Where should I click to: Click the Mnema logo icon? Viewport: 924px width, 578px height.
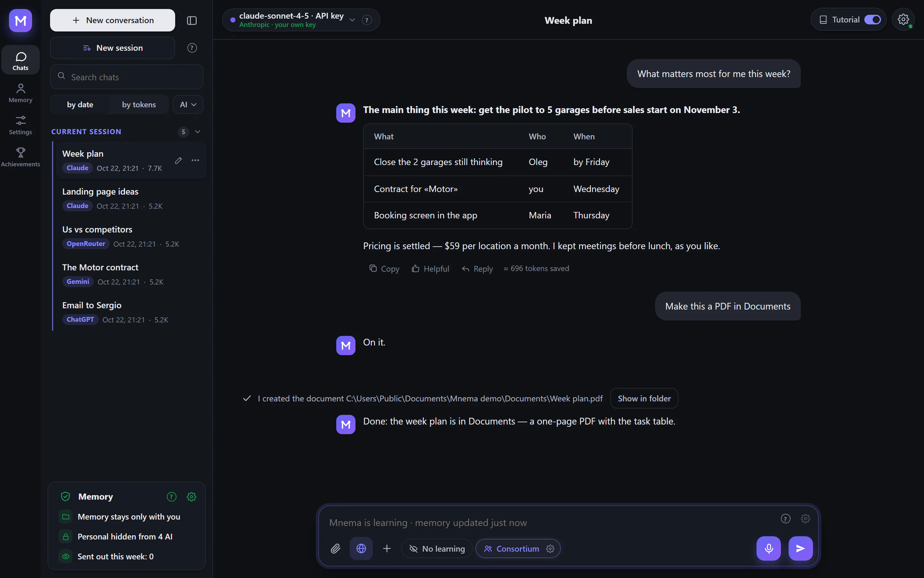[20, 20]
